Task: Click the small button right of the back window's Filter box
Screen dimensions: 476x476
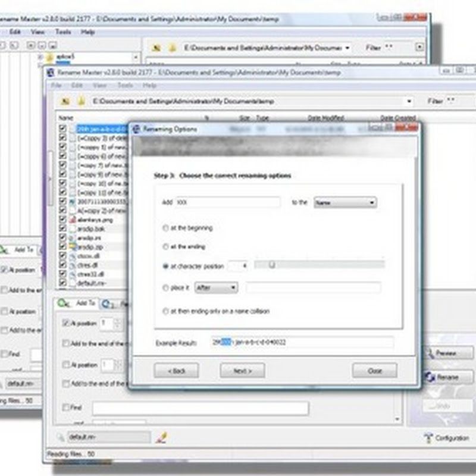Action: pos(419,47)
